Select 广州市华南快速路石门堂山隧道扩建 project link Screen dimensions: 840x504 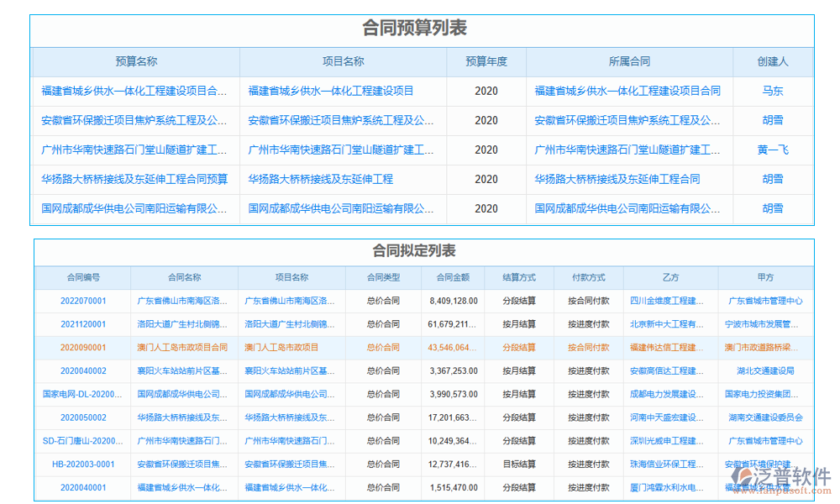[x=341, y=150]
